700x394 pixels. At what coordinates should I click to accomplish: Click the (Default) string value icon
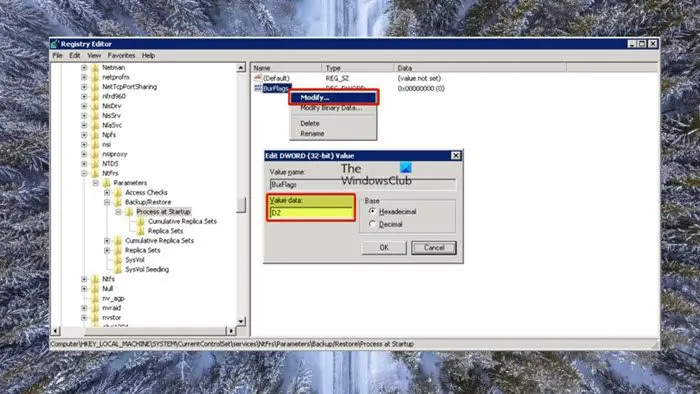tap(258, 78)
